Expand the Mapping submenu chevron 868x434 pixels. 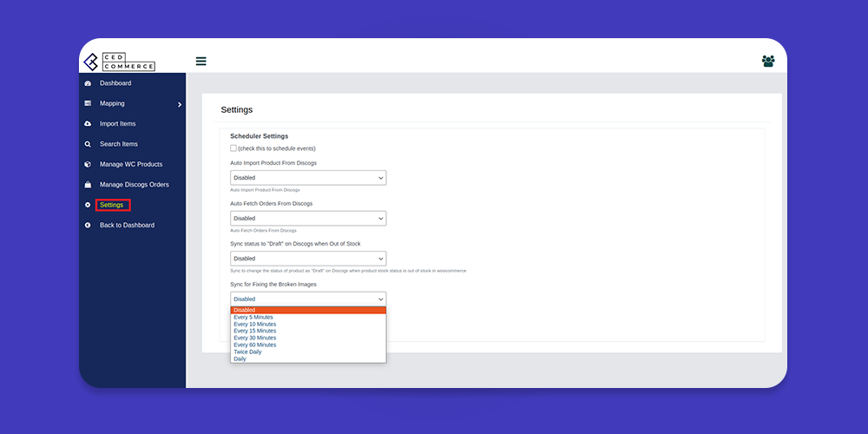(180, 105)
